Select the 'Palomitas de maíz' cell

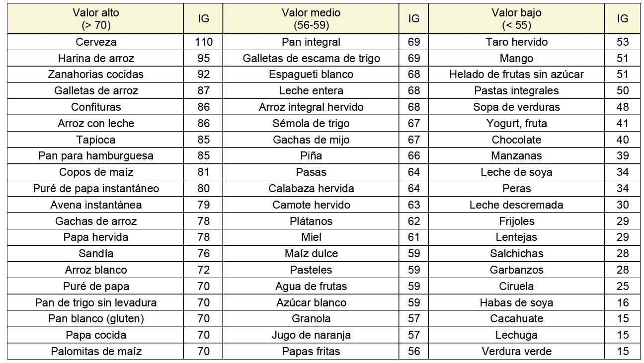click(x=96, y=351)
